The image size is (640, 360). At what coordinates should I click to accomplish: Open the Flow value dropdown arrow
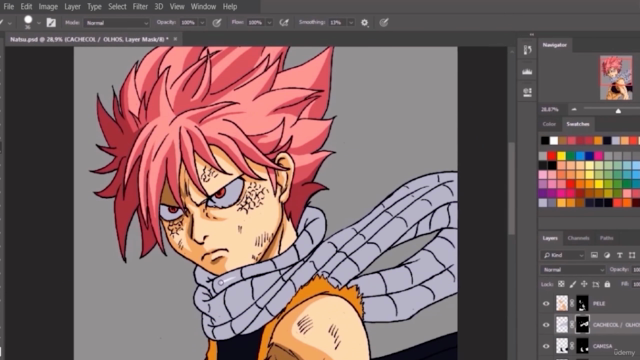[x=269, y=23]
